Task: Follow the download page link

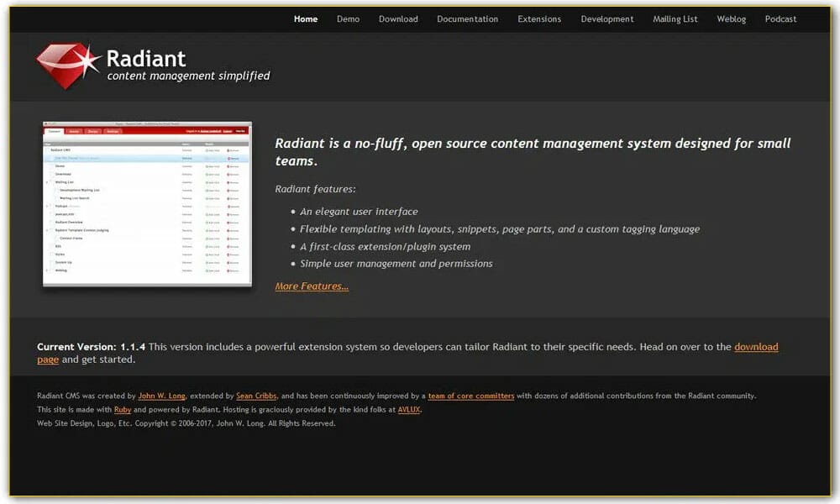Action: pos(757,346)
